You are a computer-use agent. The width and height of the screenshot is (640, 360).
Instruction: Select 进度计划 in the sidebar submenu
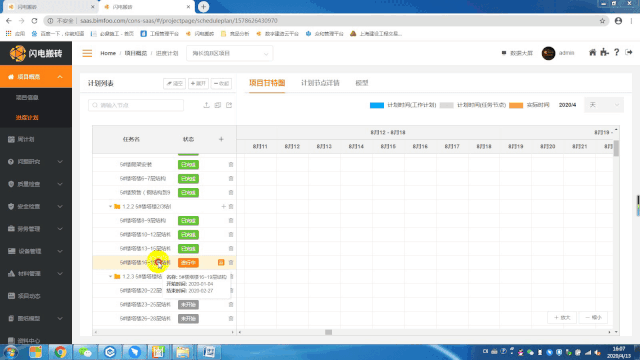(27, 118)
